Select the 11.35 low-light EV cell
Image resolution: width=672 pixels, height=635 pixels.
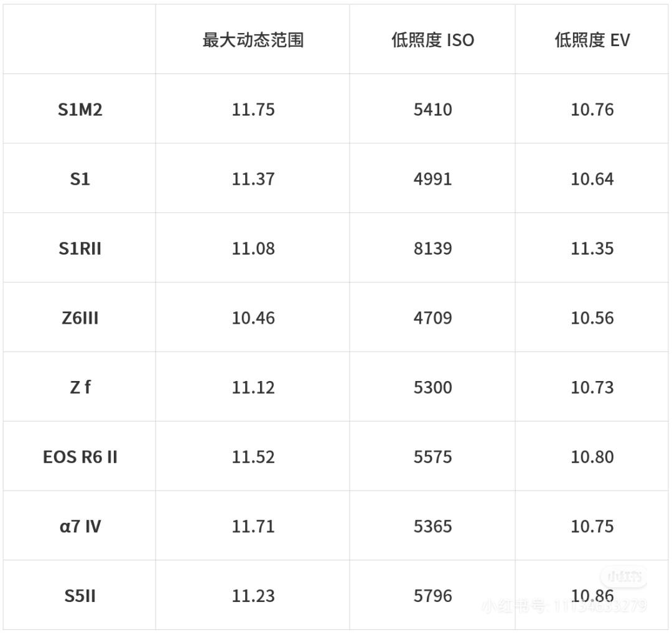(x=592, y=248)
